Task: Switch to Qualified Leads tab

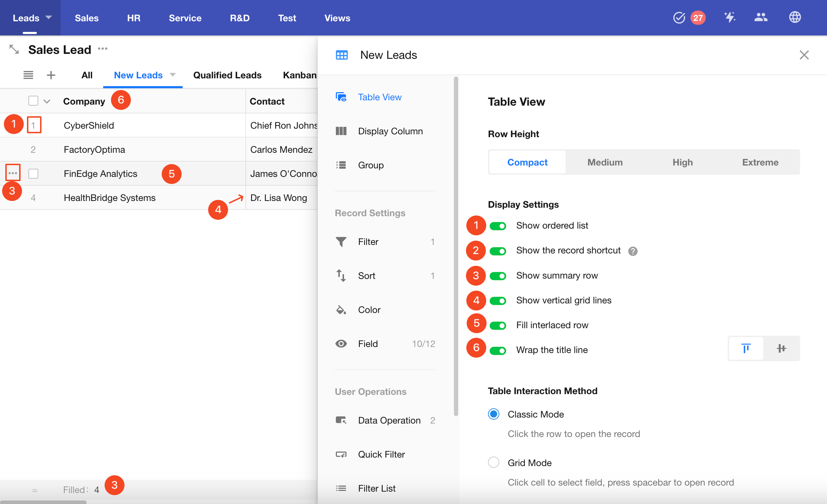Action: (227, 75)
